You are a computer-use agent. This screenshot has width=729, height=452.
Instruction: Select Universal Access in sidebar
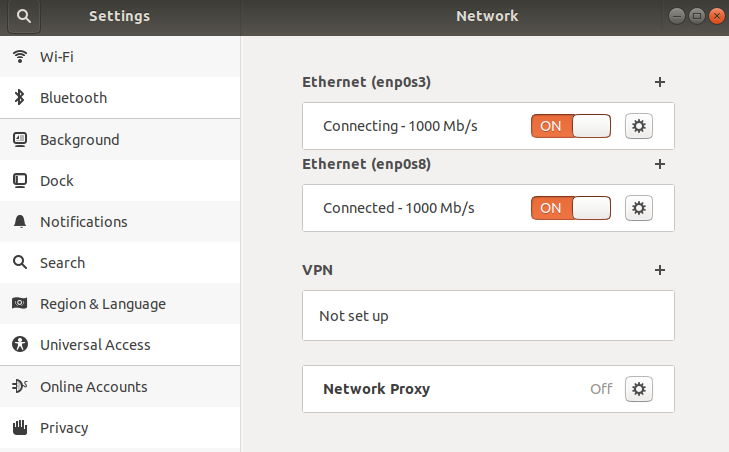[x=94, y=345]
